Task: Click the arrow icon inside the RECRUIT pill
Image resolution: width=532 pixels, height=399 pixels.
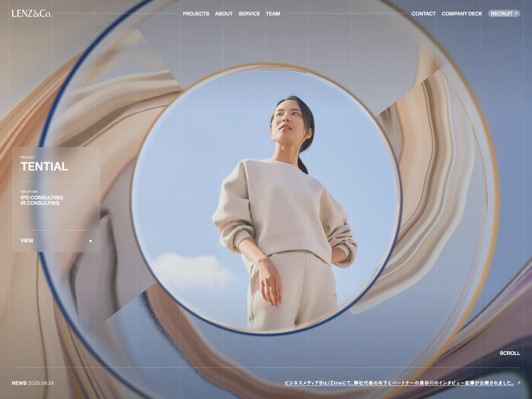Action: click(x=516, y=14)
